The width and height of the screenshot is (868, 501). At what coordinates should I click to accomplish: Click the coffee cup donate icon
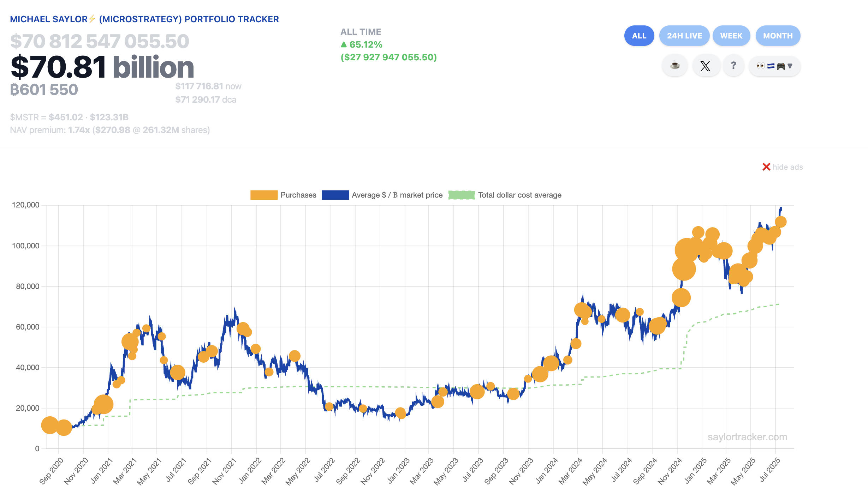(674, 66)
